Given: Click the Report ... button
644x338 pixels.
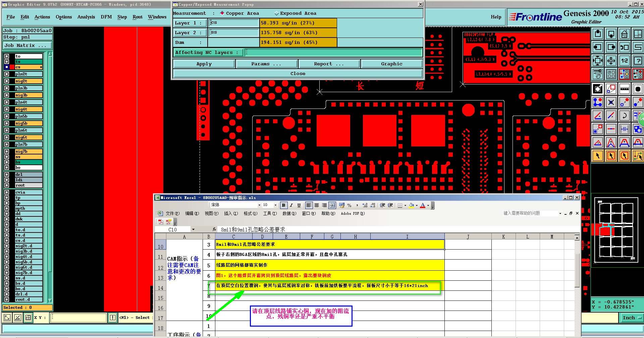Looking at the screenshot, I should tap(329, 64).
